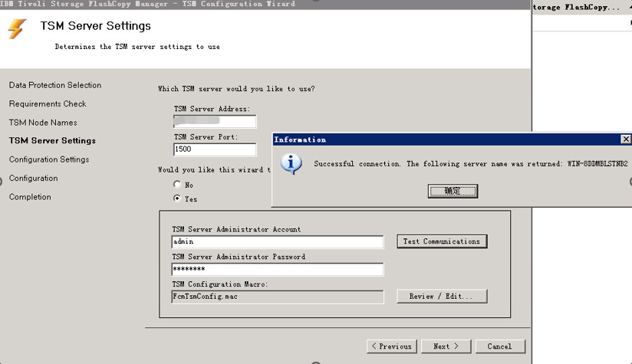This screenshot has height=364, width=632.
Task: Click the TSM Server Port field
Action: pos(215,149)
